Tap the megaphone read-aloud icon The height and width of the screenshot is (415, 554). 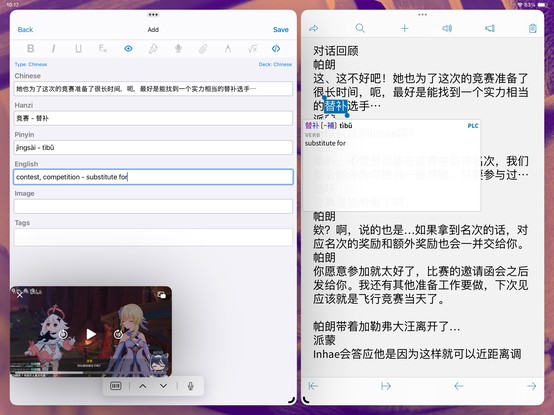pos(490,28)
